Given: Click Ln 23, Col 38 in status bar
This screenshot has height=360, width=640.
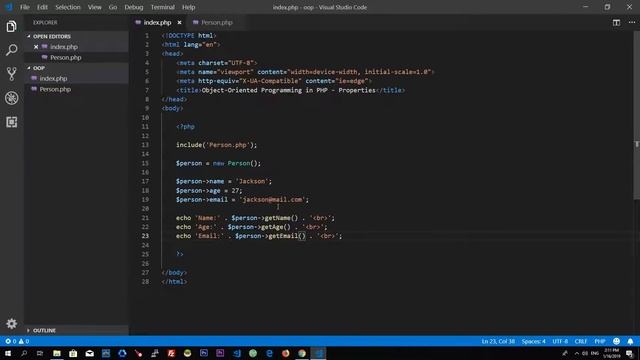Looking at the screenshot, I should coord(498,341).
